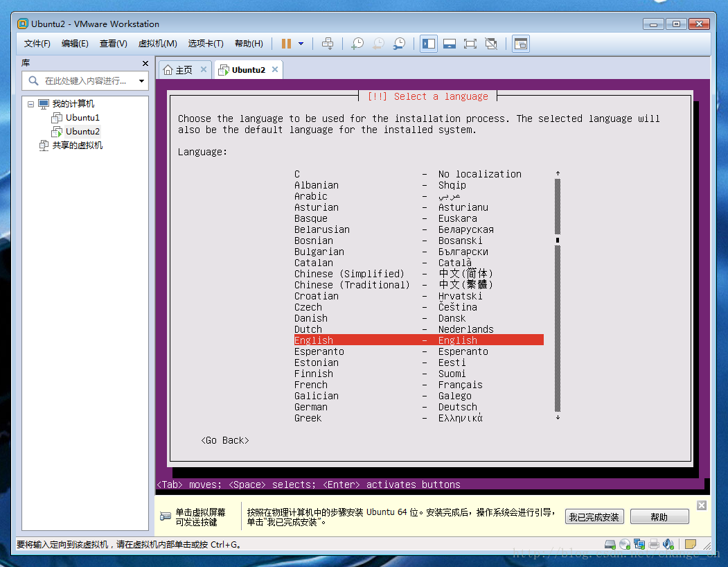The width and height of the screenshot is (728, 567).
Task: Select Chinese (Simplified) language row
Action: click(419, 274)
